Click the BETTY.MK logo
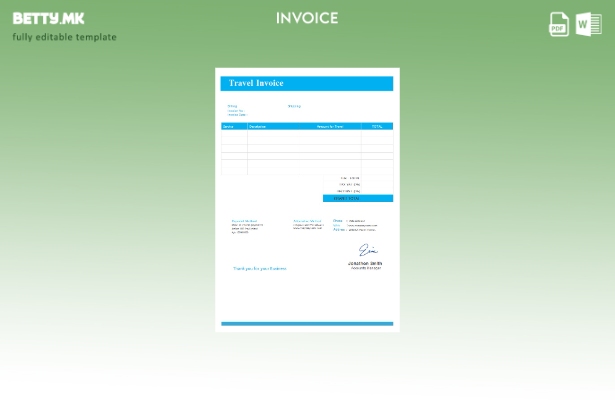The width and height of the screenshot is (615, 400). coord(49,18)
